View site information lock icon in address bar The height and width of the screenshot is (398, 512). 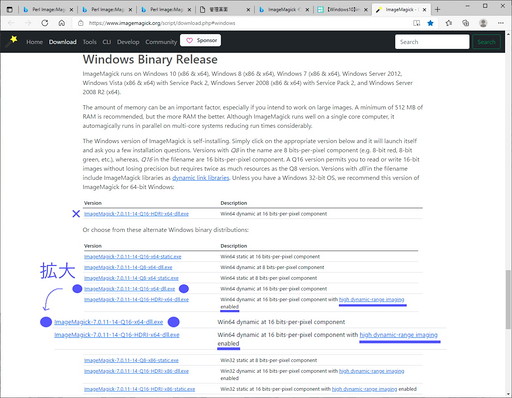pos(81,23)
